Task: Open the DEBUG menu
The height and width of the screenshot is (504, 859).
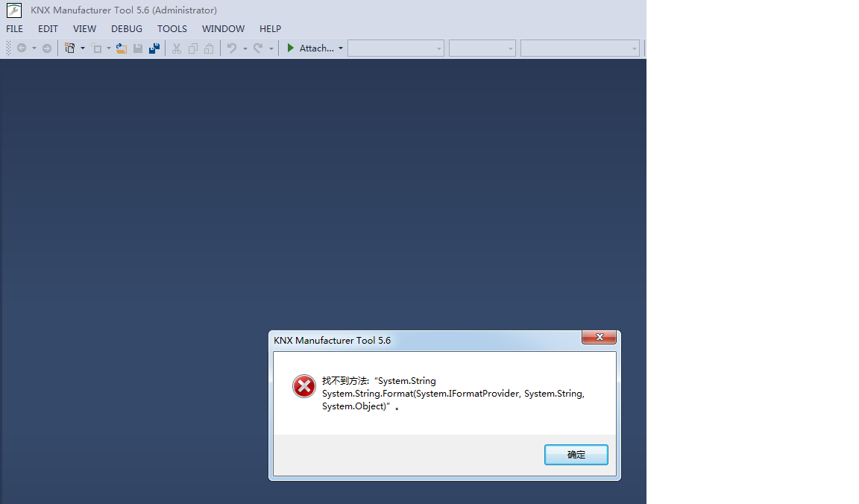Action: click(x=127, y=29)
